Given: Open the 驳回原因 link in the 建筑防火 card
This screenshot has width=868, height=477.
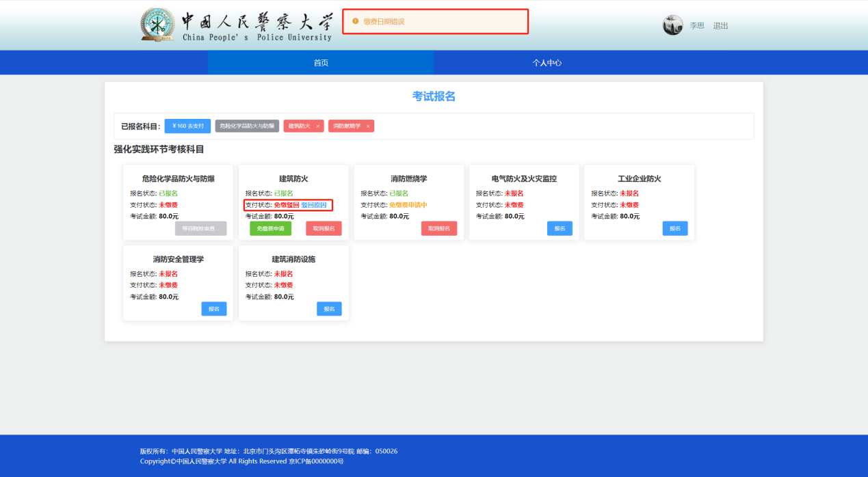Looking at the screenshot, I should point(314,205).
